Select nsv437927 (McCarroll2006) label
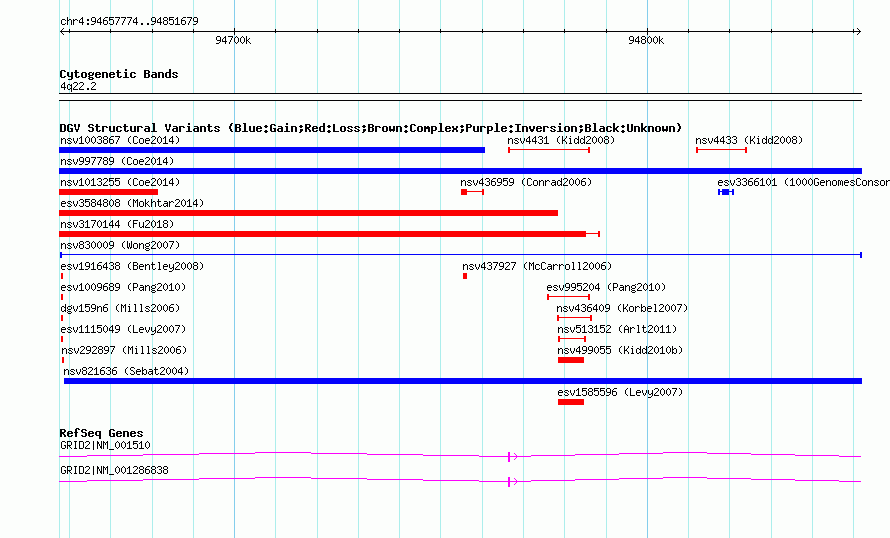Screen dimensions: 890x538 click(x=537, y=266)
